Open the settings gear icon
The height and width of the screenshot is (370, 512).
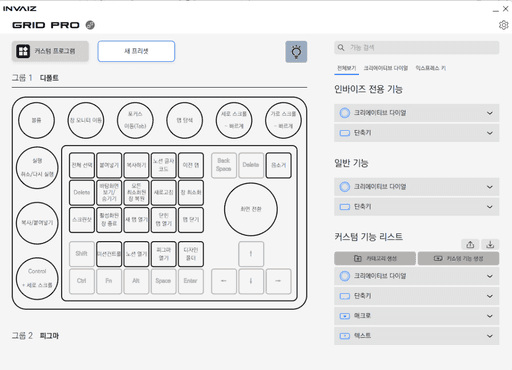coord(503,25)
